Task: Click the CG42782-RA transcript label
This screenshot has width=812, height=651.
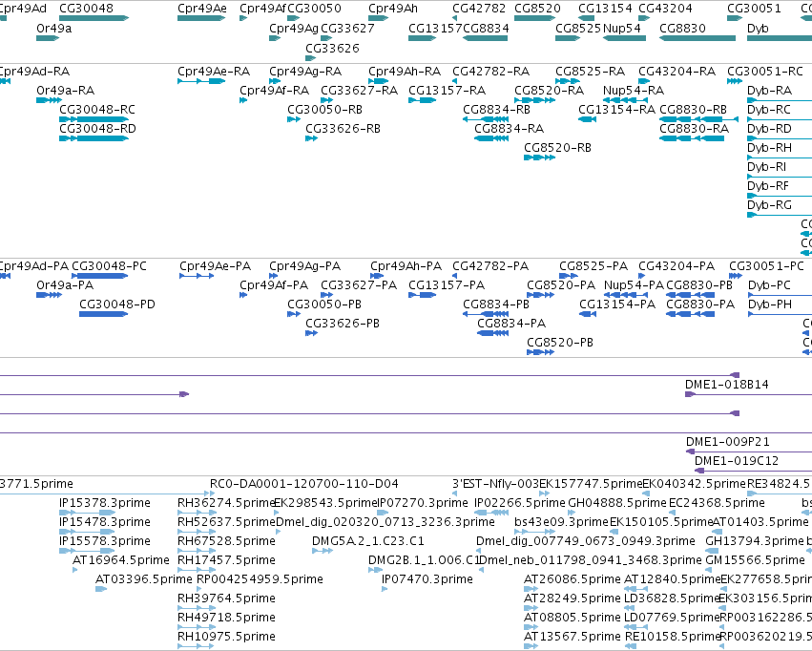Action: [491, 72]
